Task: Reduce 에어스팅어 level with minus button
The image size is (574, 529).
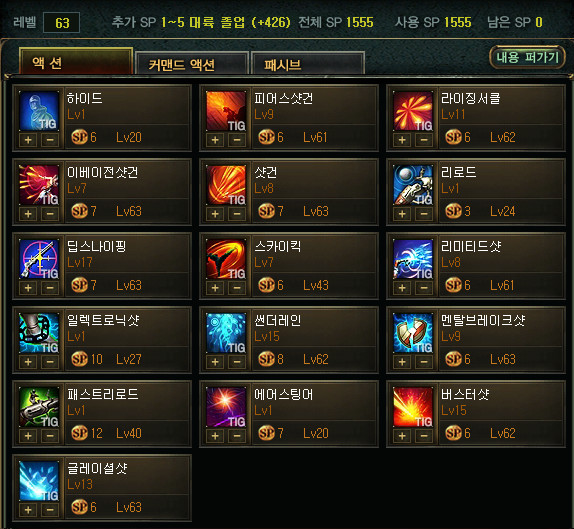Action: (x=237, y=436)
